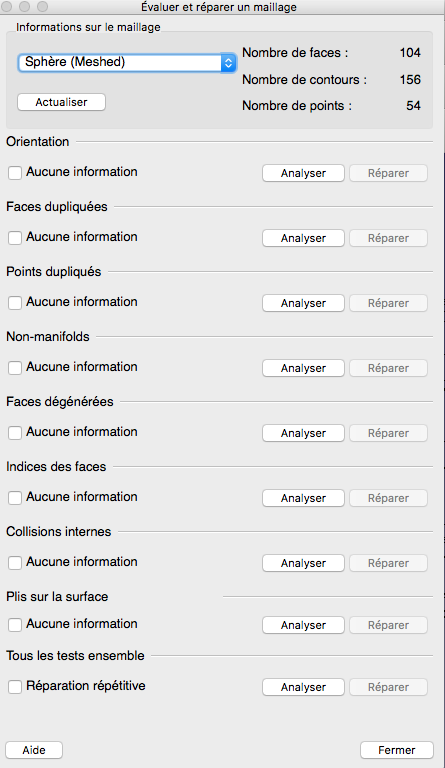Analyze Points dupliqués
Screen dimensions: 445x768
[x=303, y=303]
